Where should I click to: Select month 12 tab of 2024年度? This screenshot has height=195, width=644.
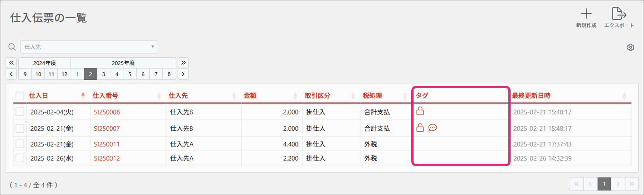(x=64, y=74)
